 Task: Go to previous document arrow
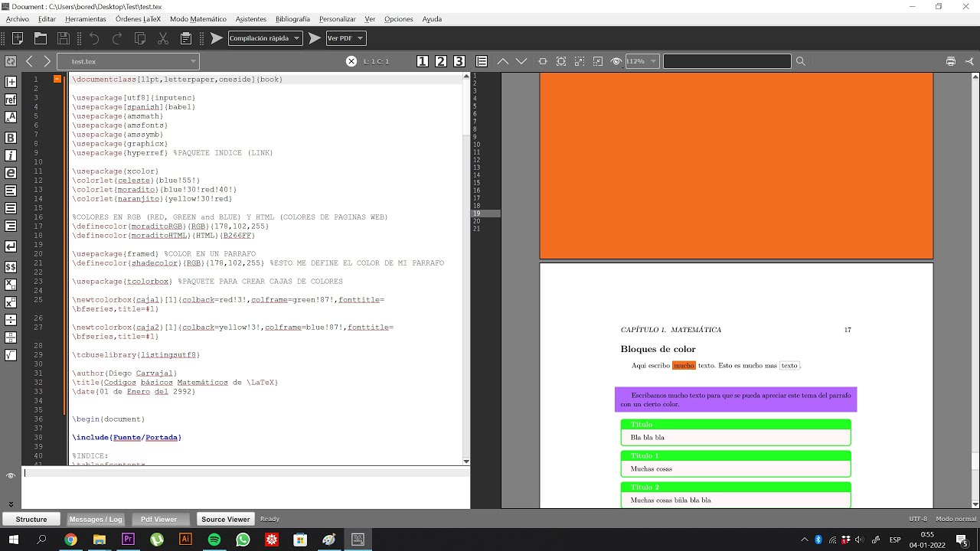(x=29, y=61)
